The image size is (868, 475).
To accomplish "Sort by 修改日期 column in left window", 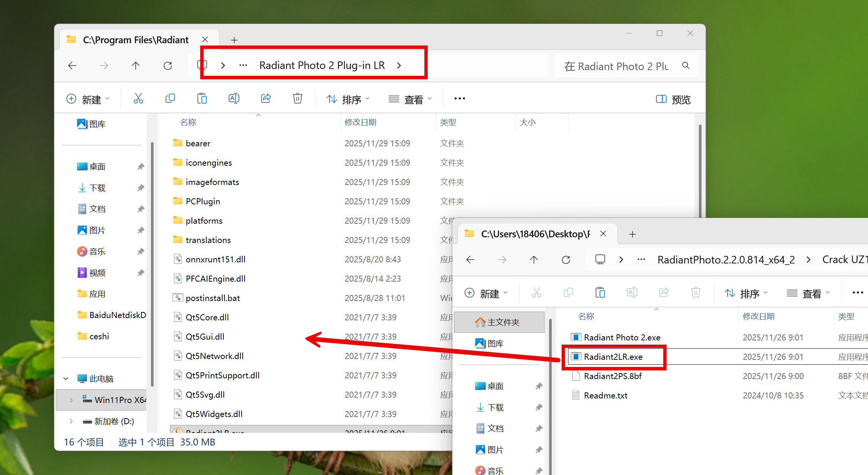I will pyautogui.click(x=360, y=122).
